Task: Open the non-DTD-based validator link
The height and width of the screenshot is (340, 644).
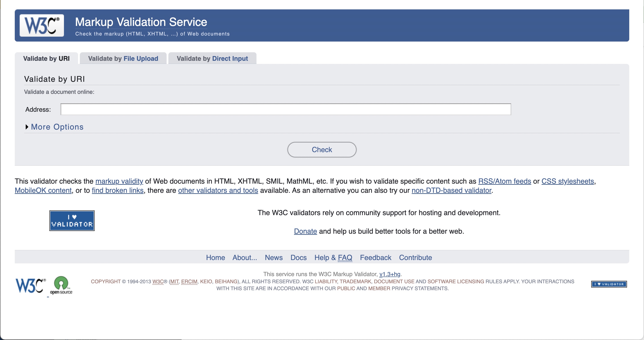Action: tap(451, 190)
